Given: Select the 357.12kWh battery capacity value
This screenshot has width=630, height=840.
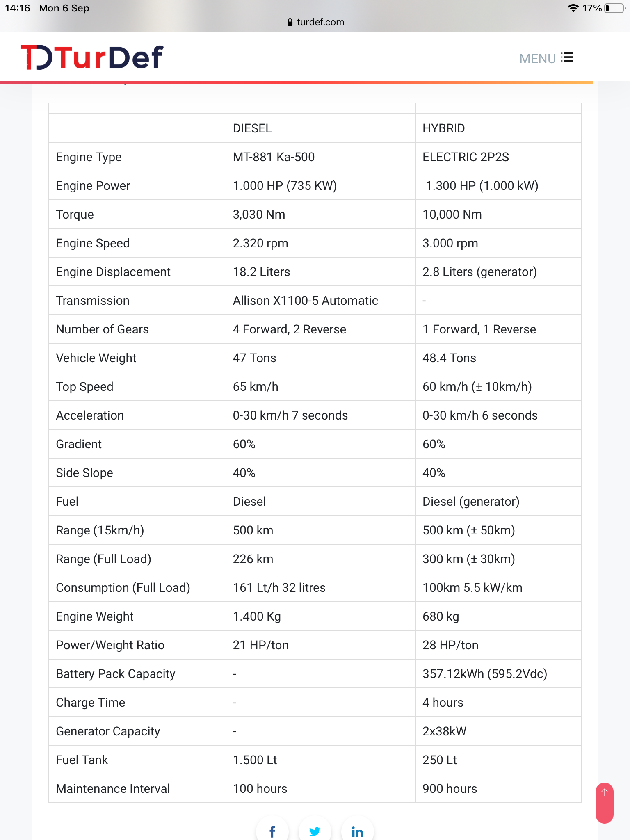Looking at the screenshot, I should (484, 674).
